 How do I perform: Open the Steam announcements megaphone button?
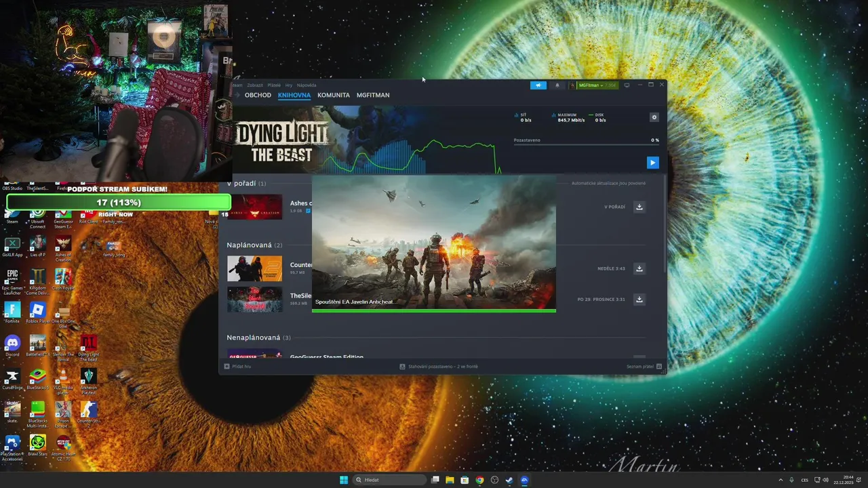coord(538,85)
